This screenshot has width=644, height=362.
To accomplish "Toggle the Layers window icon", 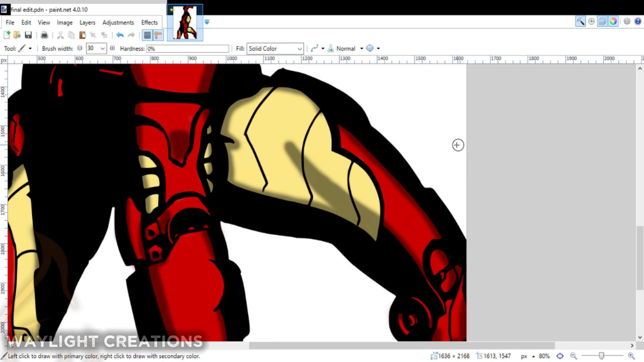I will [x=602, y=21].
